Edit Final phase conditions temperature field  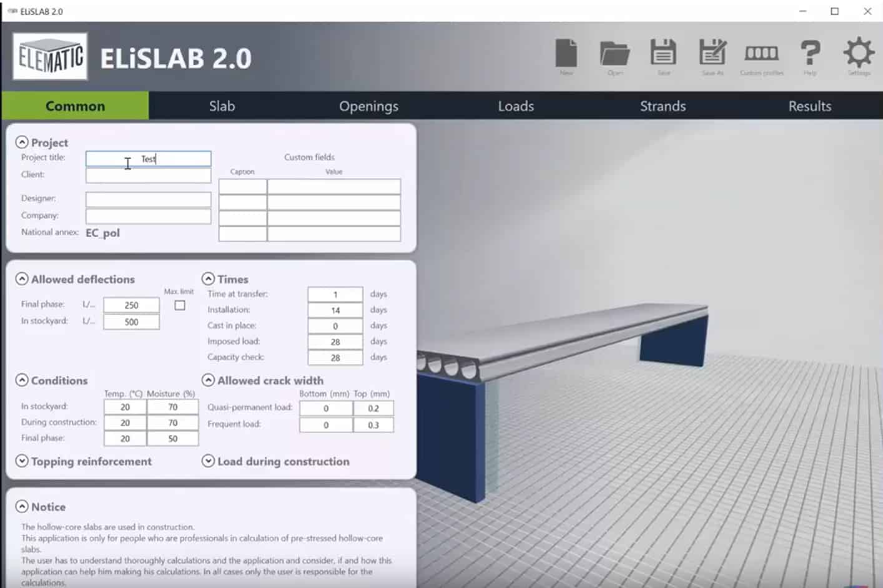(125, 439)
